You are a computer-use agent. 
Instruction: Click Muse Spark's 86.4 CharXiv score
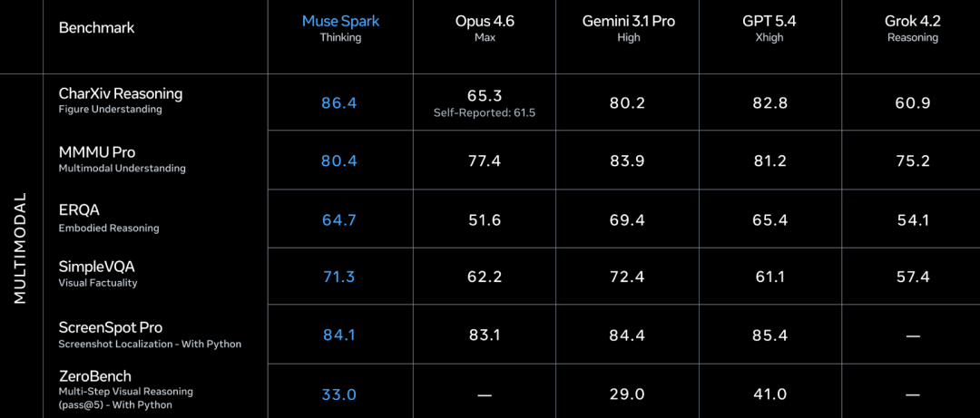(x=339, y=103)
